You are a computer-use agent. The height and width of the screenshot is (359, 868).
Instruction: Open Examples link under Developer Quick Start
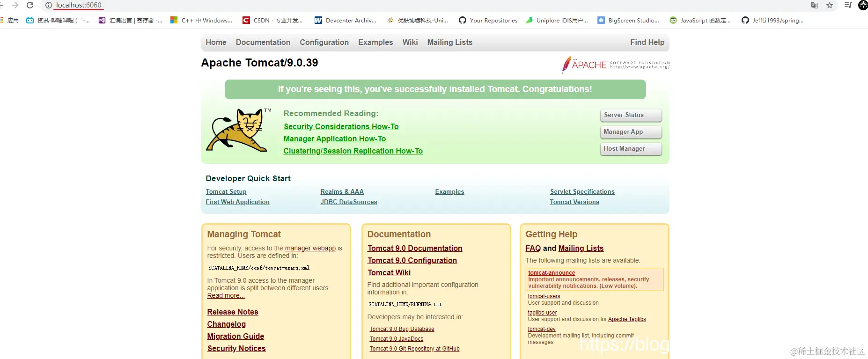449,191
